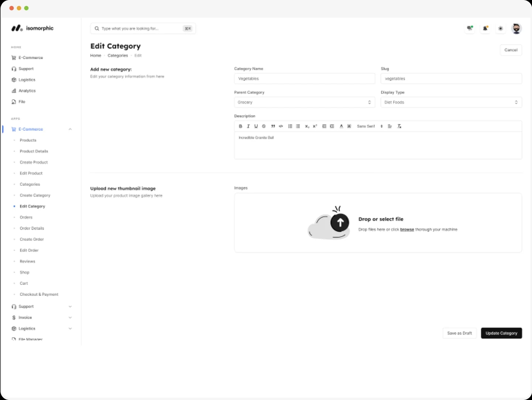Screen dimensions: 532x400
Task: Go to Create Category page
Action: (x=35, y=195)
